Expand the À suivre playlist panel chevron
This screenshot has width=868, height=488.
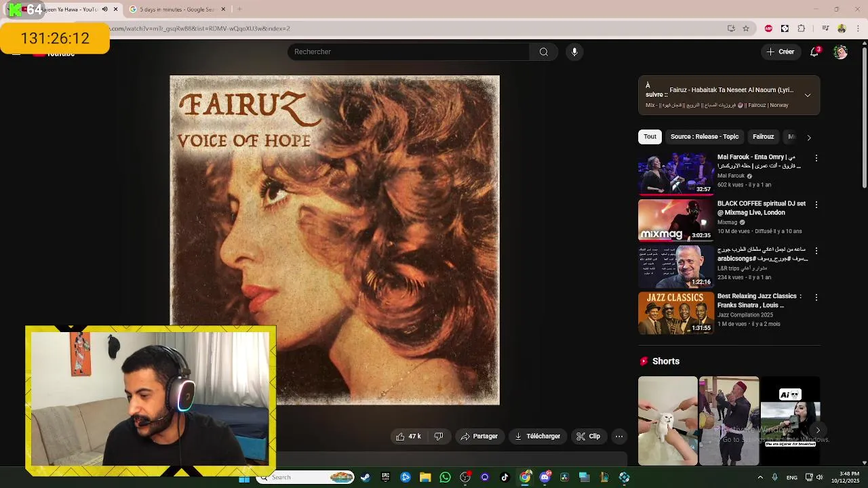[x=808, y=96]
